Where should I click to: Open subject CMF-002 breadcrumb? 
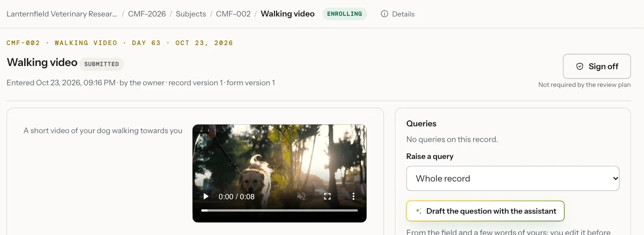[x=233, y=14]
